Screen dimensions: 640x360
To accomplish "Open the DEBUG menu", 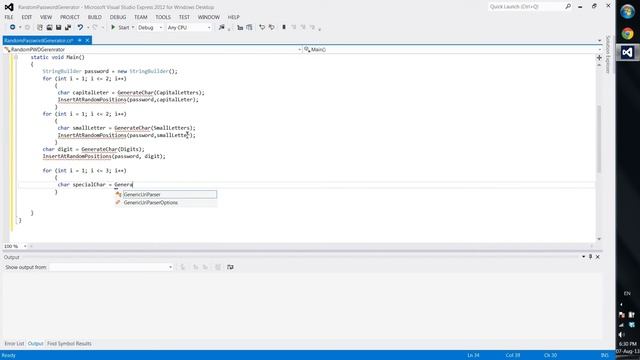I will click(118, 17).
